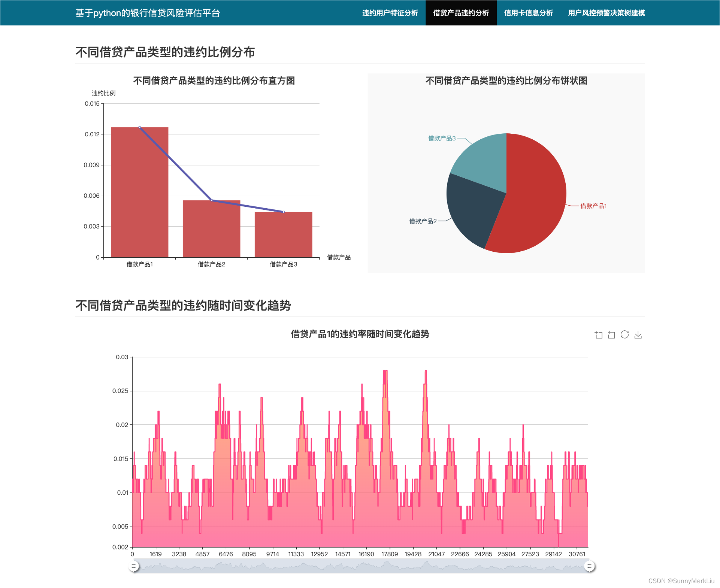Open 违约用户特征分析 navigation tab

point(390,13)
